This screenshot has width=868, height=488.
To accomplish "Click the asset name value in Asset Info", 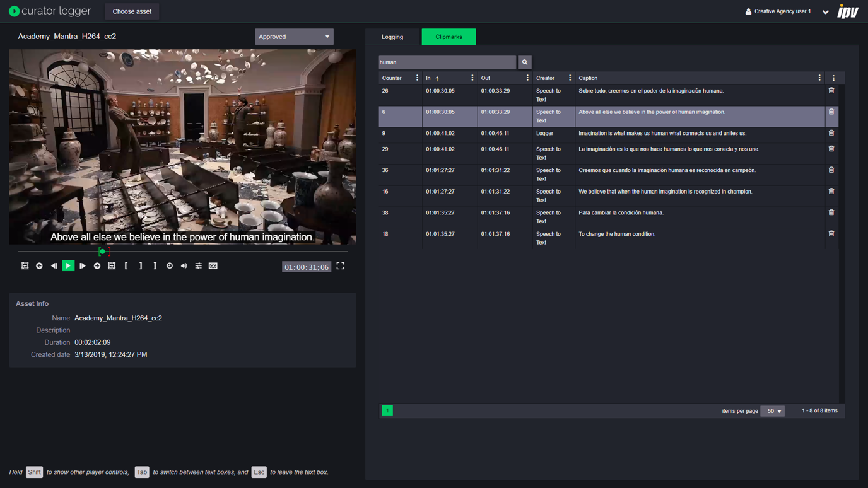I will [118, 318].
